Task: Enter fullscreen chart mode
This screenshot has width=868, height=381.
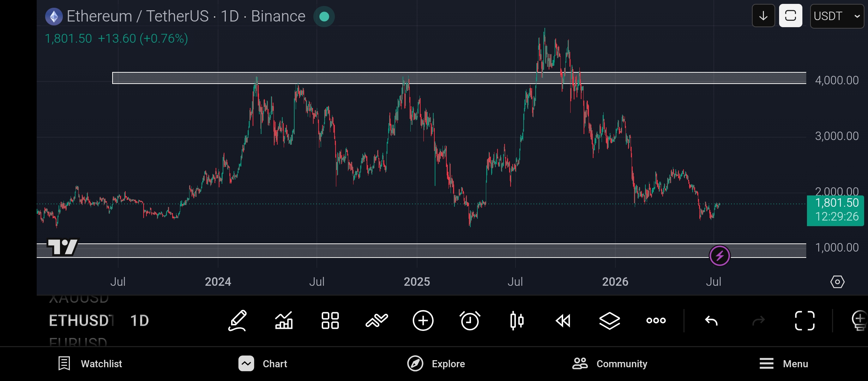Action: [805, 321]
